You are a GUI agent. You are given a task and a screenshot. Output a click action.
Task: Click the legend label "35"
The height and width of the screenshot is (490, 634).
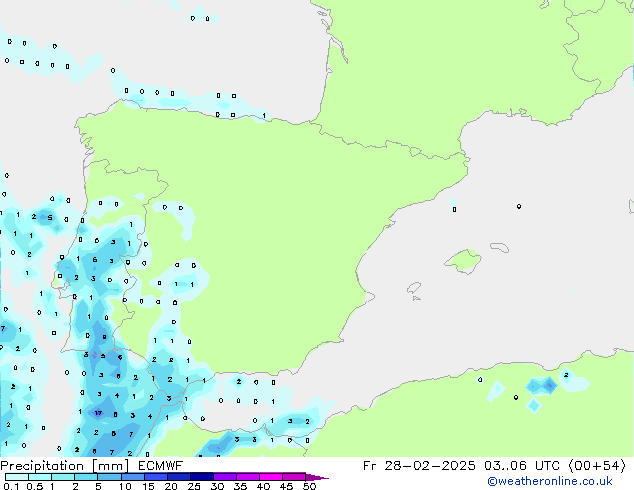(x=240, y=486)
